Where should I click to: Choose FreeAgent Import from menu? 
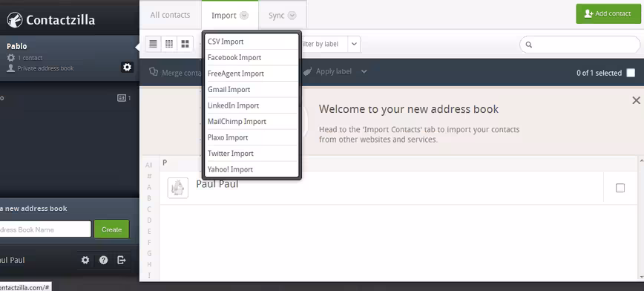pos(252,73)
